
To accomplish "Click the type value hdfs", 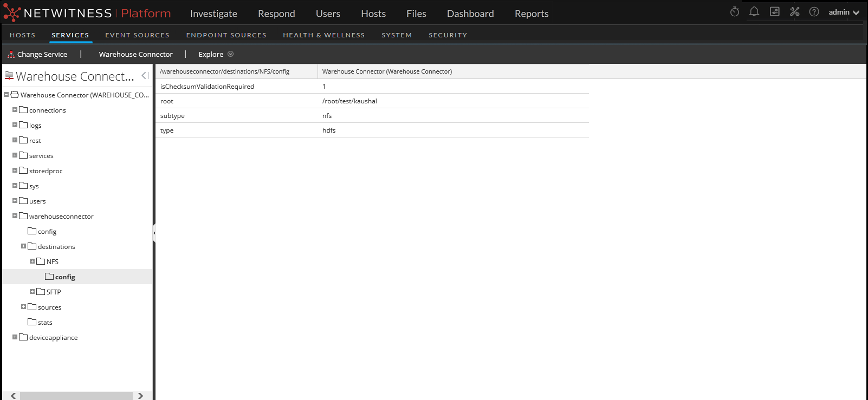I will (329, 130).
